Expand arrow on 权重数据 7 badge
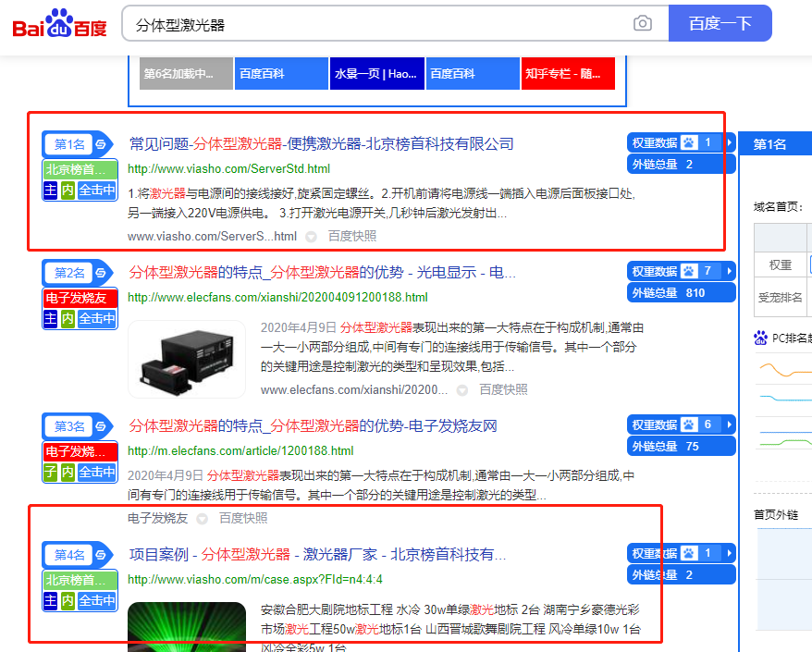Viewport: 812px width, 652px height. click(x=729, y=271)
